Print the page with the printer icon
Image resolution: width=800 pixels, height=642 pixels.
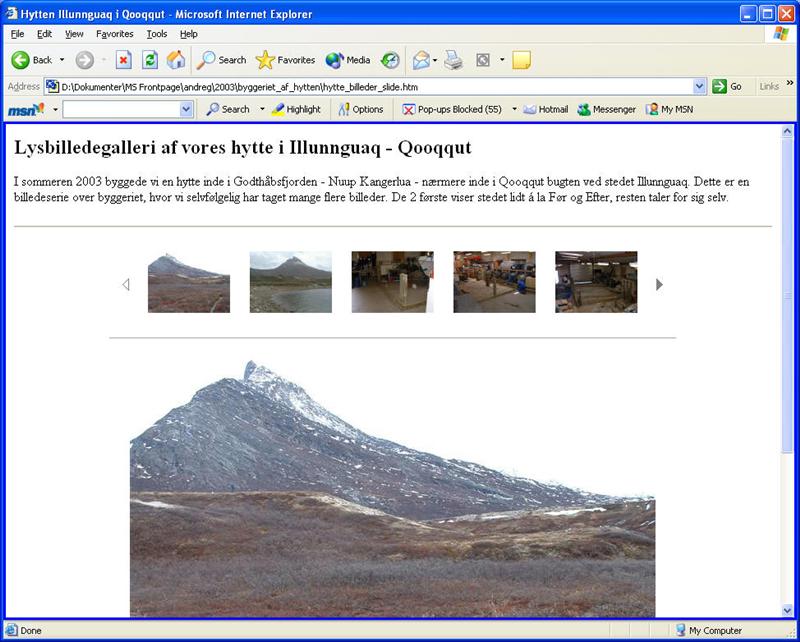click(x=453, y=60)
